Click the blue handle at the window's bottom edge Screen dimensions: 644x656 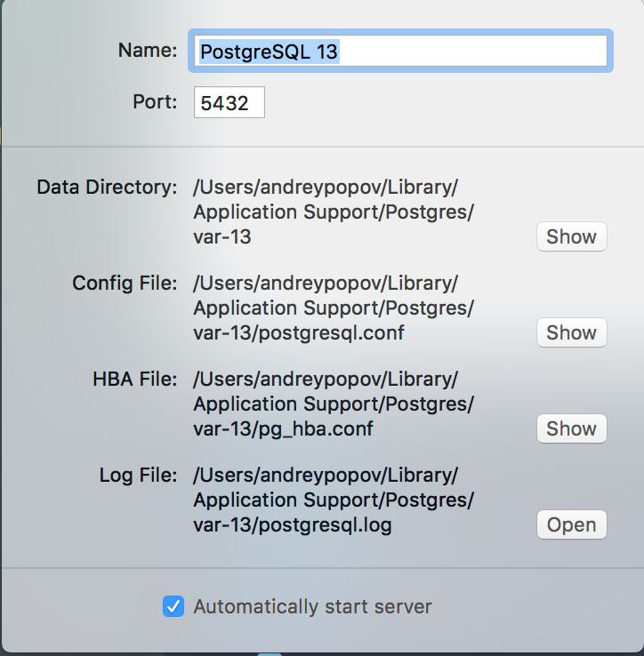point(270,654)
